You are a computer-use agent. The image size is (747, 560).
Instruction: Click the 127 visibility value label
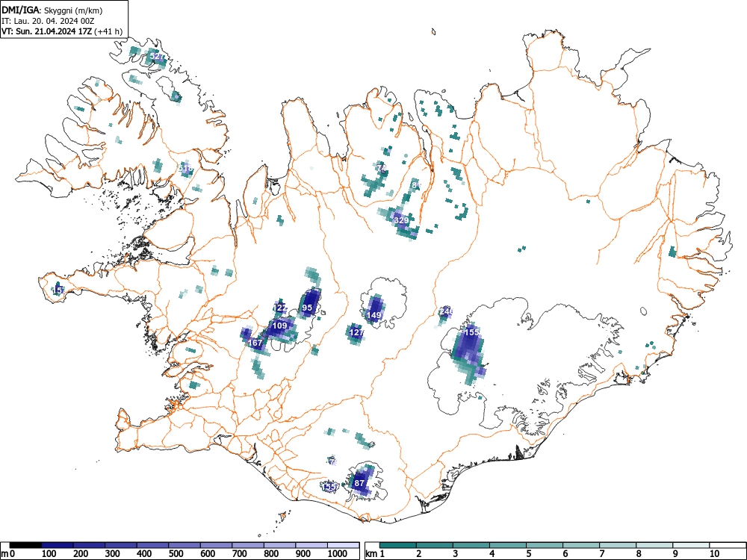point(356,332)
